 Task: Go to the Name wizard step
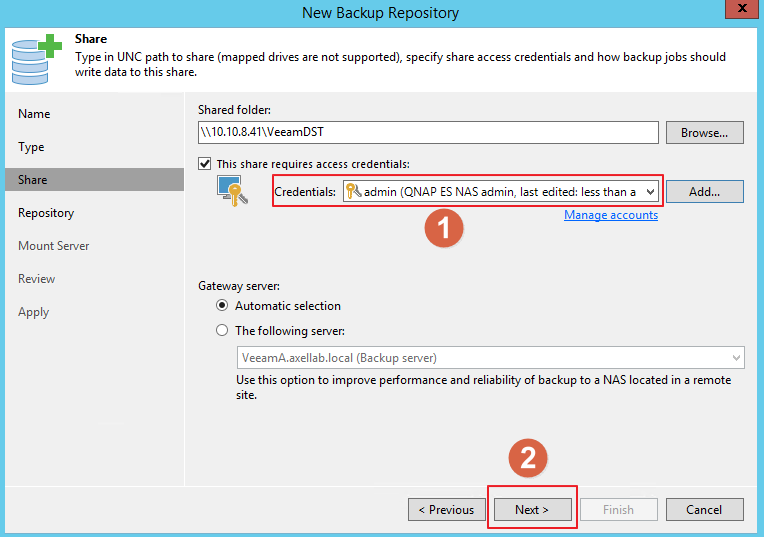(x=34, y=114)
